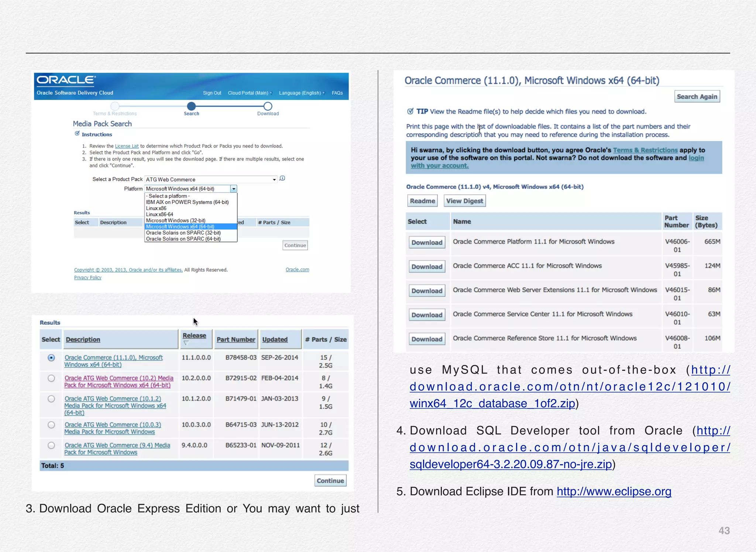
Task: Click Continue button under Media Pack Search
Action: point(295,245)
